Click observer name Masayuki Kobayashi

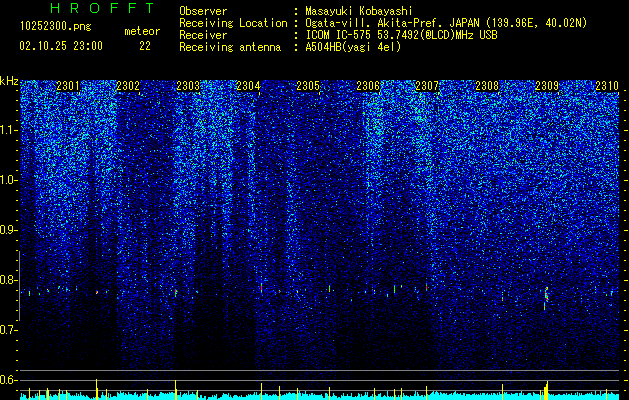[359, 11]
